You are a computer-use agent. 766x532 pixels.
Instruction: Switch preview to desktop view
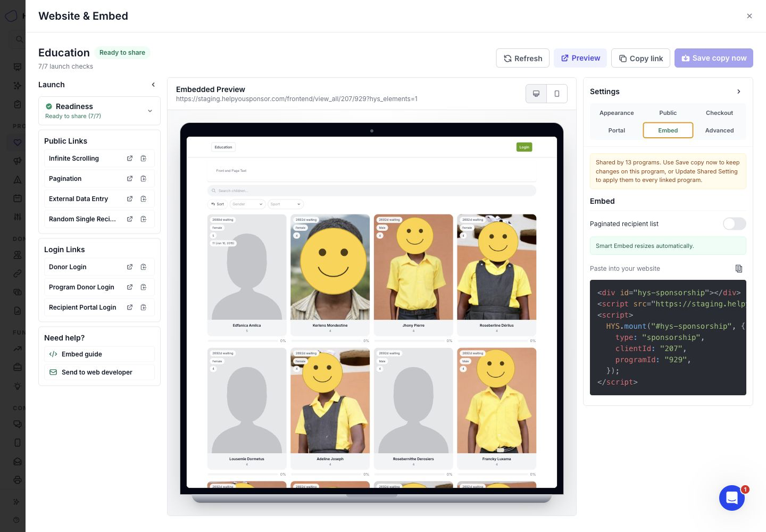coord(536,94)
